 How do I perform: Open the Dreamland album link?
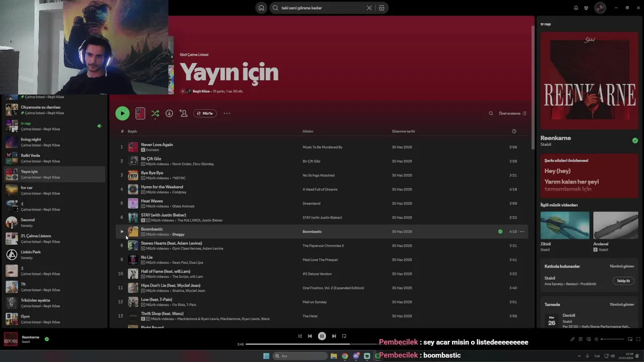coord(311,204)
